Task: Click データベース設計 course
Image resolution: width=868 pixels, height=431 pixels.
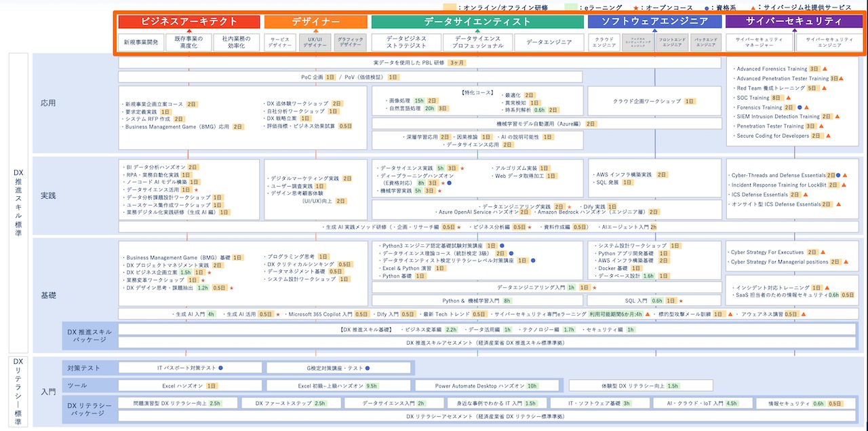Action: (x=617, y=276)
